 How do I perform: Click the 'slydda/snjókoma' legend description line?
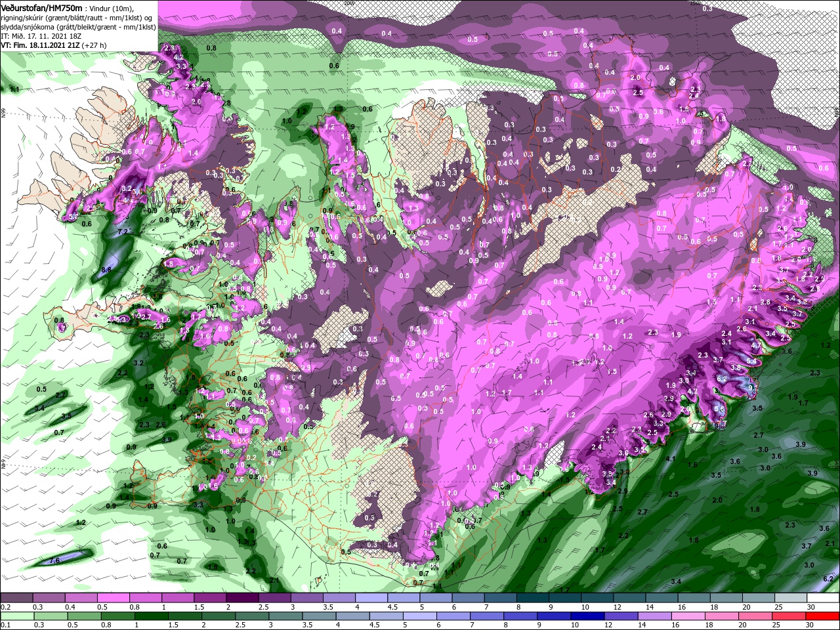tap(79, 27)
